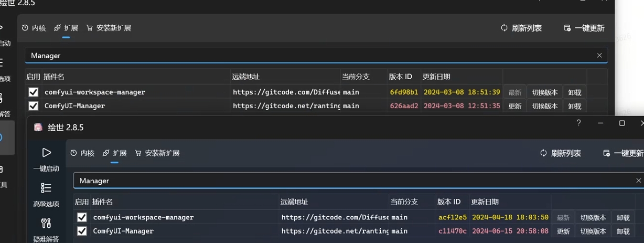
Task: Disable comfyui-workspace-manager checkbox in front window
Action: pos(82,217)
